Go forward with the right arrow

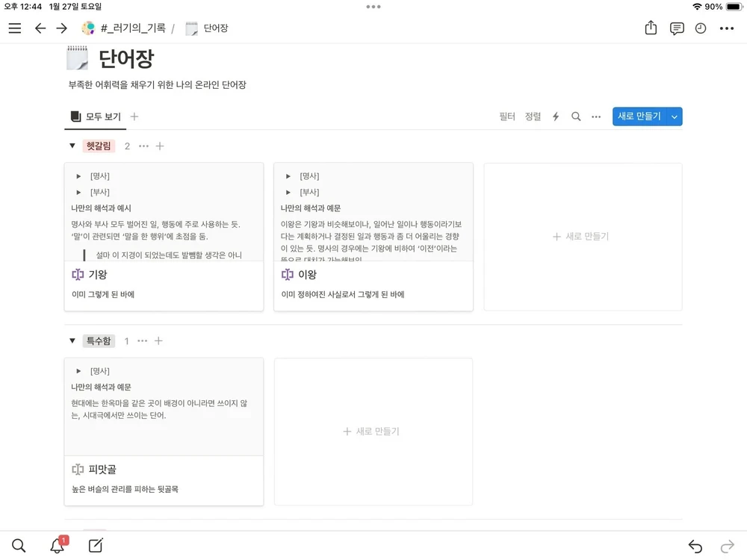pyautogui.click(x=61, y=28)
